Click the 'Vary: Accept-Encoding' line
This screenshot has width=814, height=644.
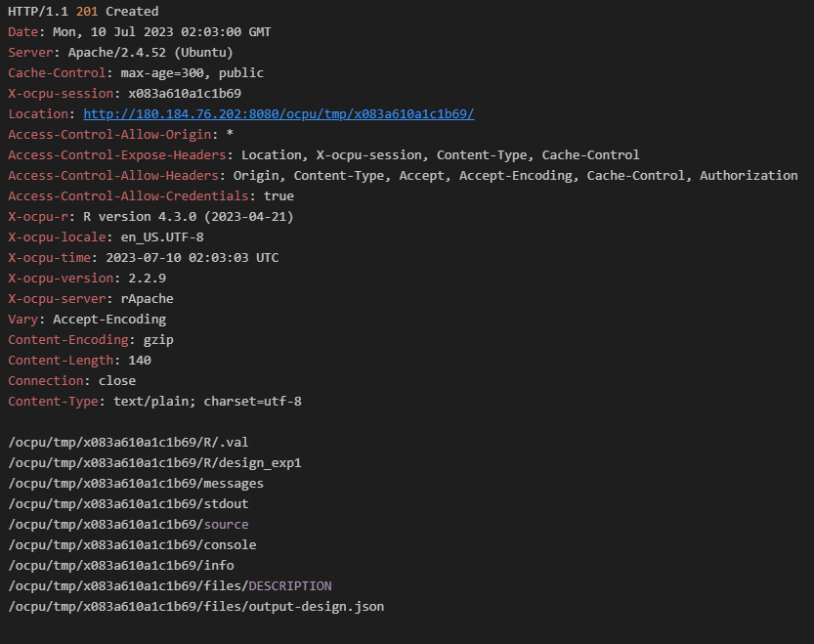click(87, 320)
